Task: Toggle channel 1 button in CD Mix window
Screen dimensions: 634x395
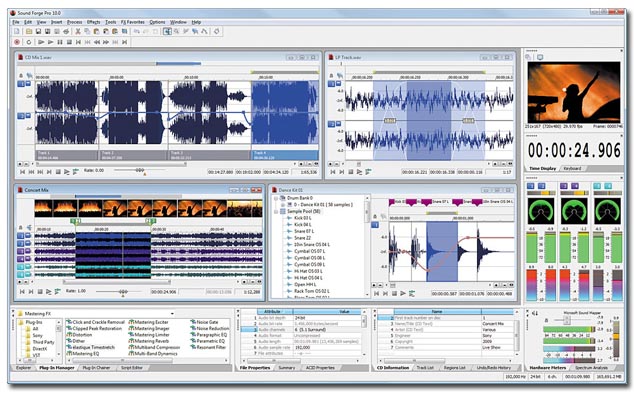Action: tap(21, 84)
